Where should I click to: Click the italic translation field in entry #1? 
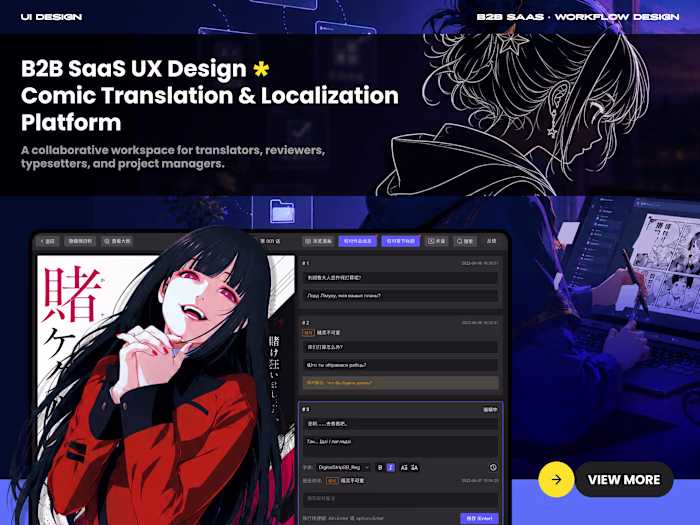coord(400,296)
